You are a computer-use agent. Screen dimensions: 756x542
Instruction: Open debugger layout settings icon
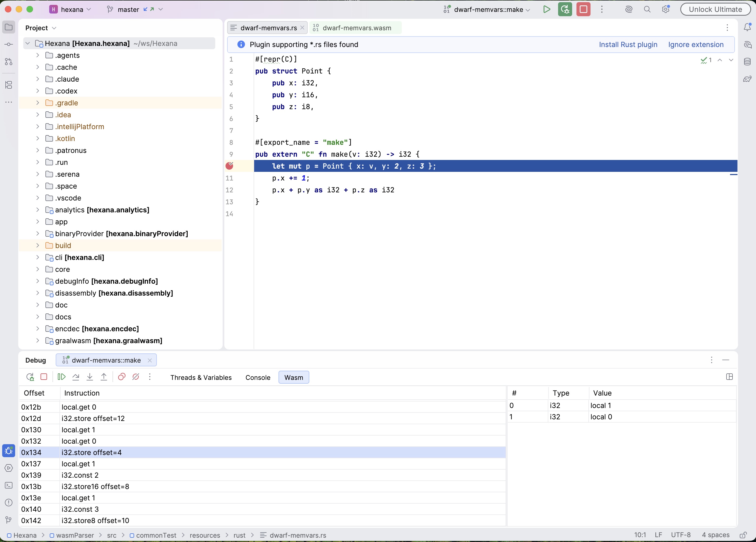(x=729, y=377)
